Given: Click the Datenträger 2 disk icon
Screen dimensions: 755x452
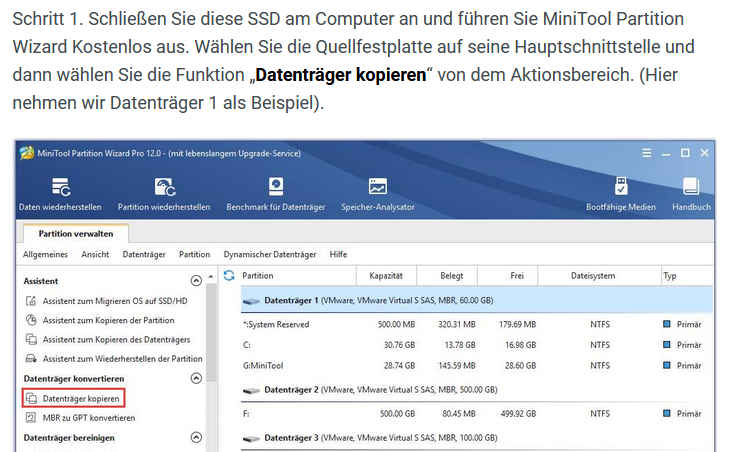Looking at the screenshot, I should point(251,390).
